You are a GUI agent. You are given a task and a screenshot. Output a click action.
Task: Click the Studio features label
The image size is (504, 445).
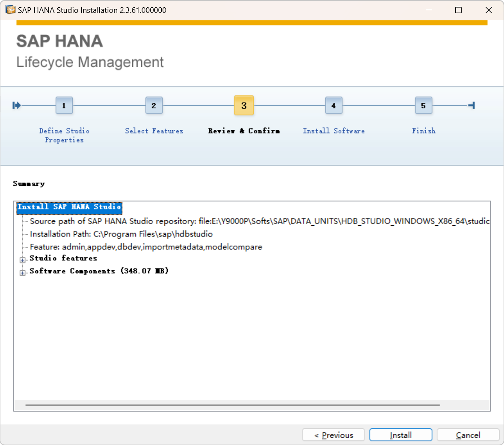[x=63, y=258]
